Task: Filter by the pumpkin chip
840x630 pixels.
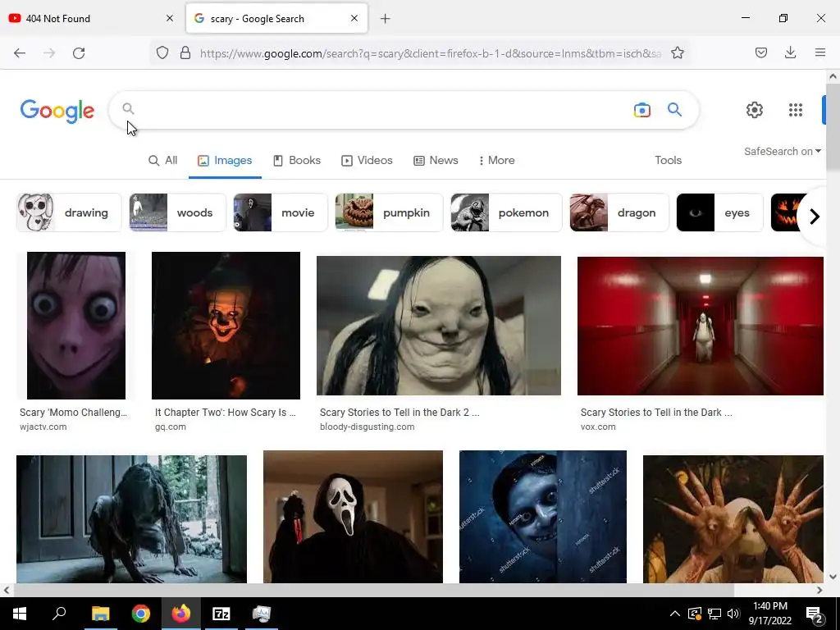Action: [390, 212]
